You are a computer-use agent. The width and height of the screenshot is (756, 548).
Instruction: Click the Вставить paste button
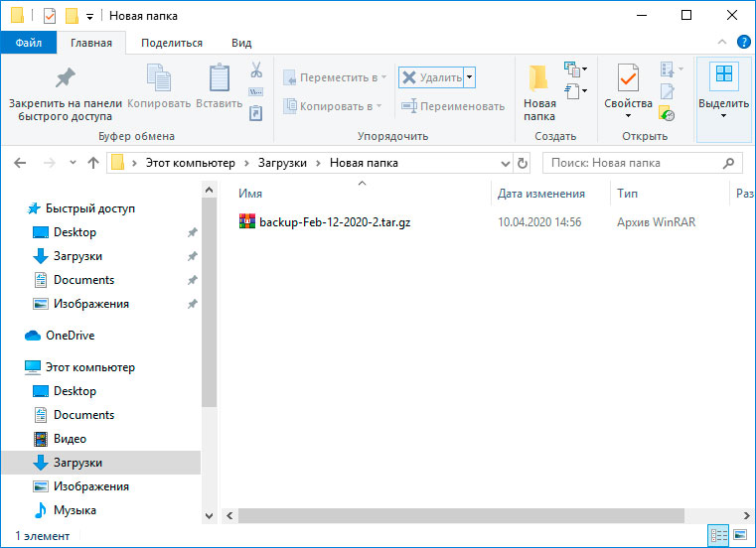tap(219, 86)
